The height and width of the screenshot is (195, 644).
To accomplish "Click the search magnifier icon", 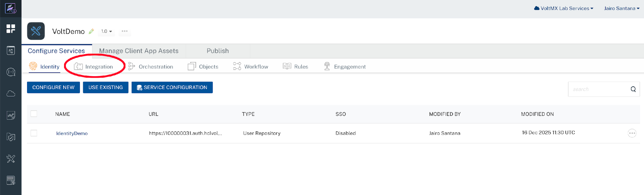I will tap(633, 89).
